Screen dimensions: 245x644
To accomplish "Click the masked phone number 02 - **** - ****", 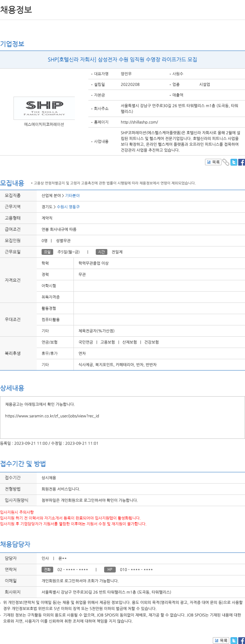I will tap(73, 570).
